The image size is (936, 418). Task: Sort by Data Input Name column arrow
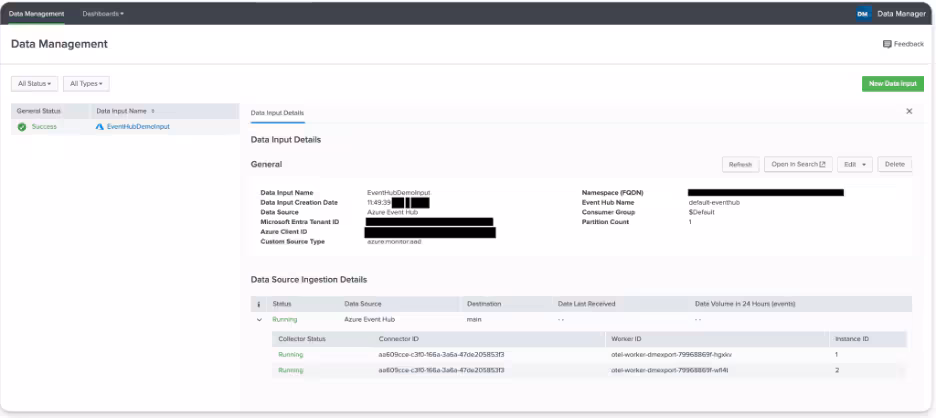[x=153, y=111]
